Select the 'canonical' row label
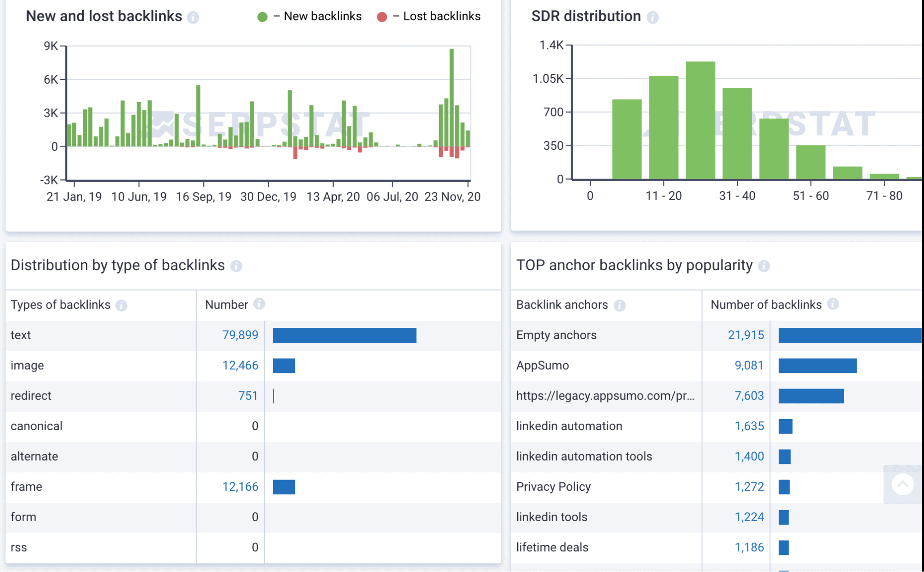This screenshot has height=572, width=924. [37, 426]
